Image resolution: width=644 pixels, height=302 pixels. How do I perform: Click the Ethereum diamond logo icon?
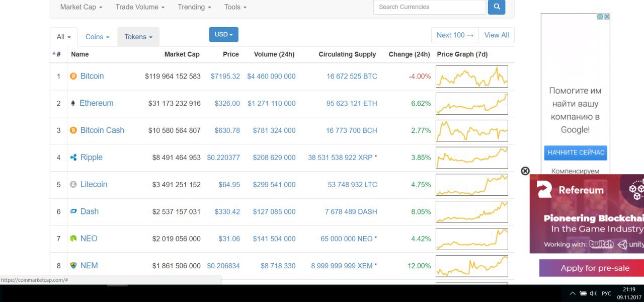pos(73,103)
